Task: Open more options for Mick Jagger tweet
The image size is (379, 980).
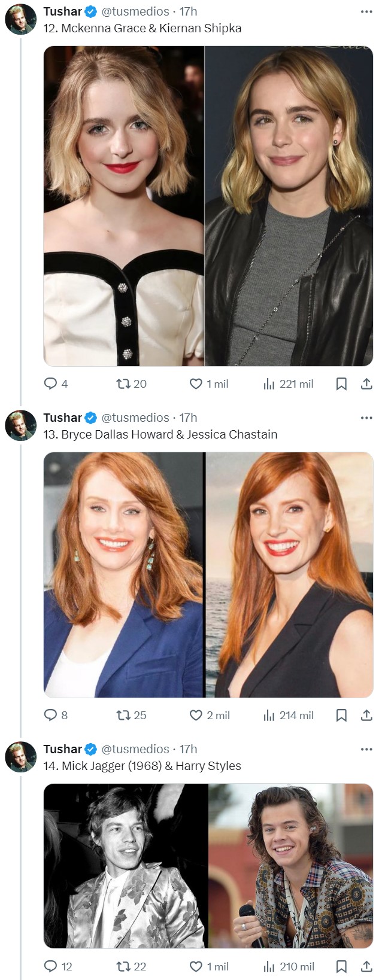Action: 366,749
